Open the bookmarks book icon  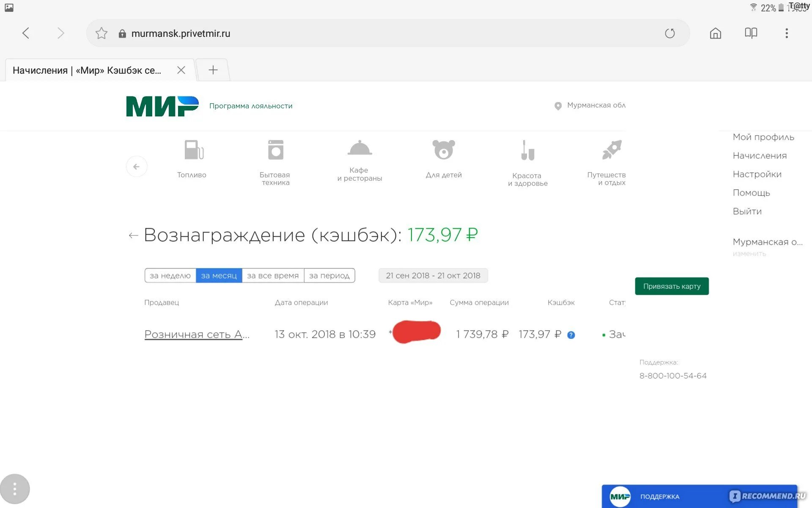[751, 33]
